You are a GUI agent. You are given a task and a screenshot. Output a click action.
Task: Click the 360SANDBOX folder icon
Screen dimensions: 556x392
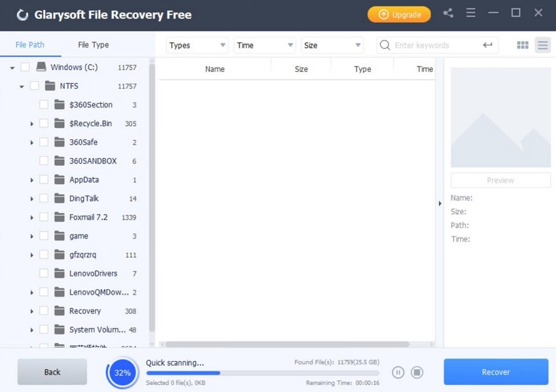[60, 161]
